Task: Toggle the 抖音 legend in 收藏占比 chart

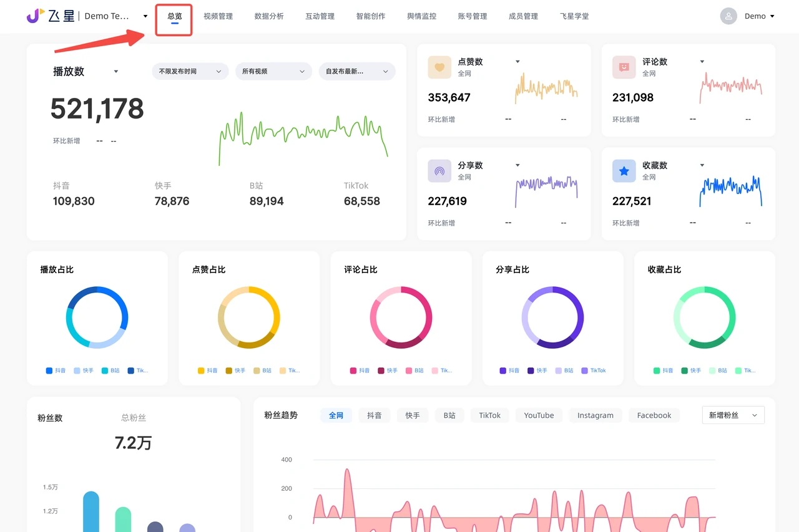Action: [664, 370]
